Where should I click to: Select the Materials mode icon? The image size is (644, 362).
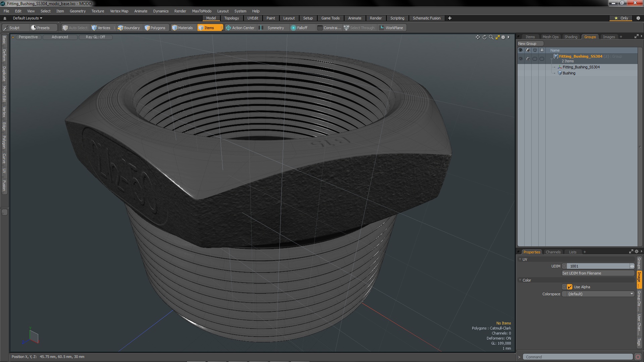(x=174, y=28)
